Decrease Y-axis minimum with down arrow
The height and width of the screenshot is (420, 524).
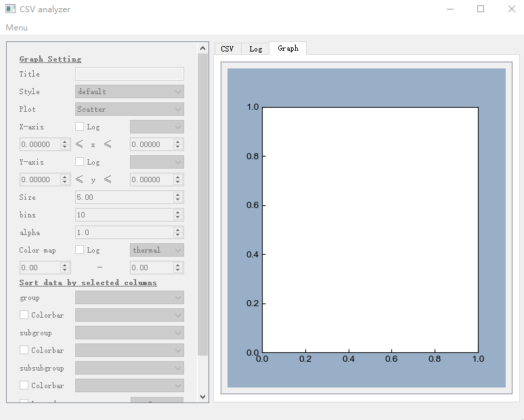65,182
